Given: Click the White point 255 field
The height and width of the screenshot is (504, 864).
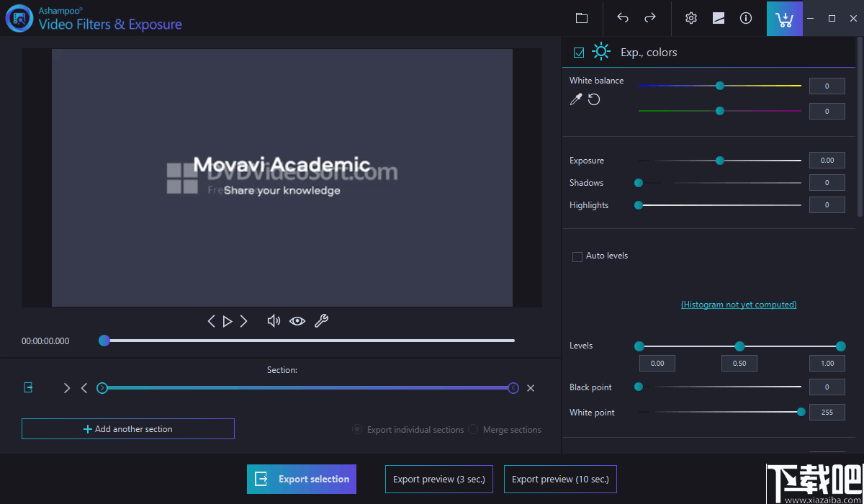Looking at the screenshot, I should click(827, 413).
